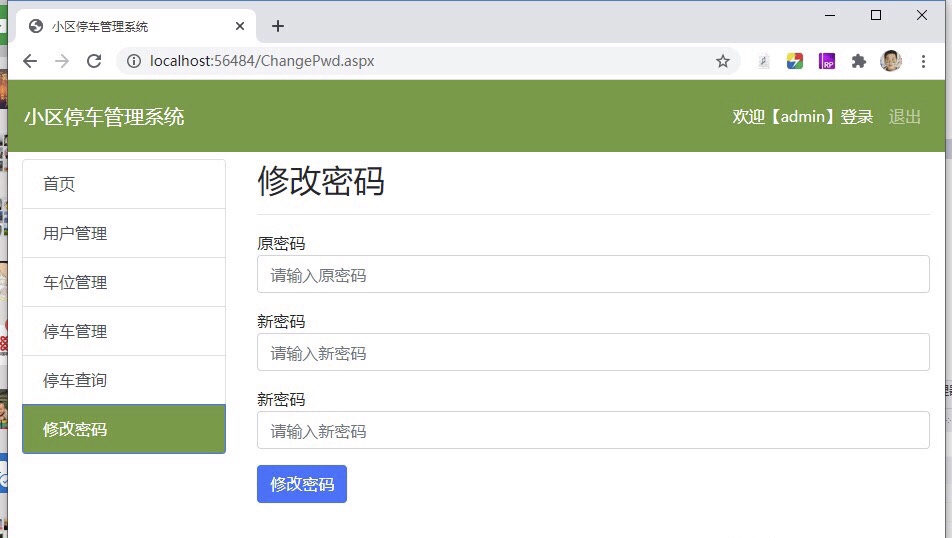
Task: Open the Extensions puzzle icon
Action: click(858, 61)
